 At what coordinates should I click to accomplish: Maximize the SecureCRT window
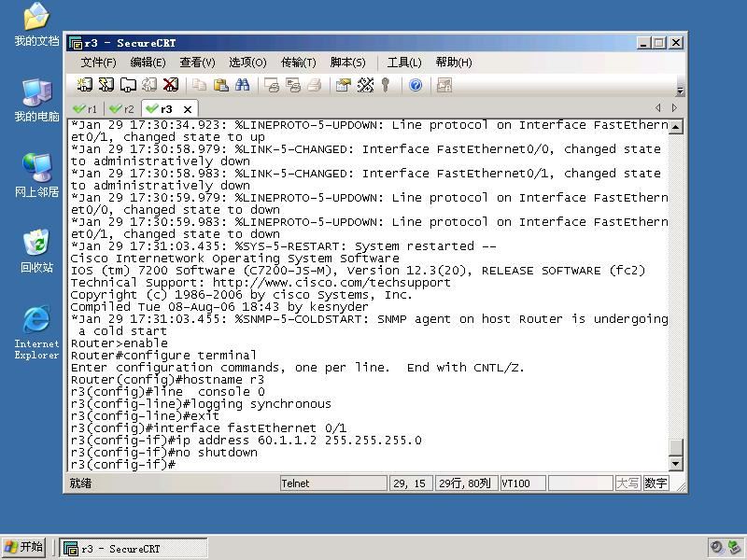659,43
